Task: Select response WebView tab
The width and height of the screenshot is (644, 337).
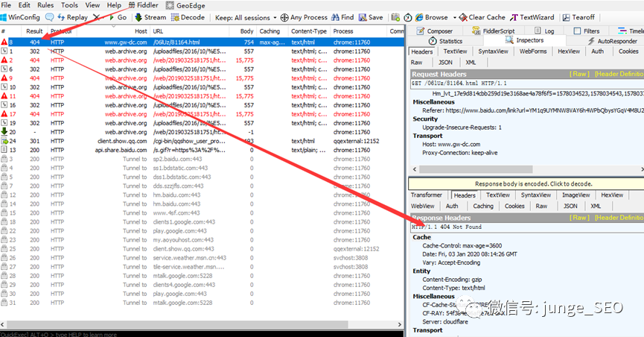Action: point(423,206)
